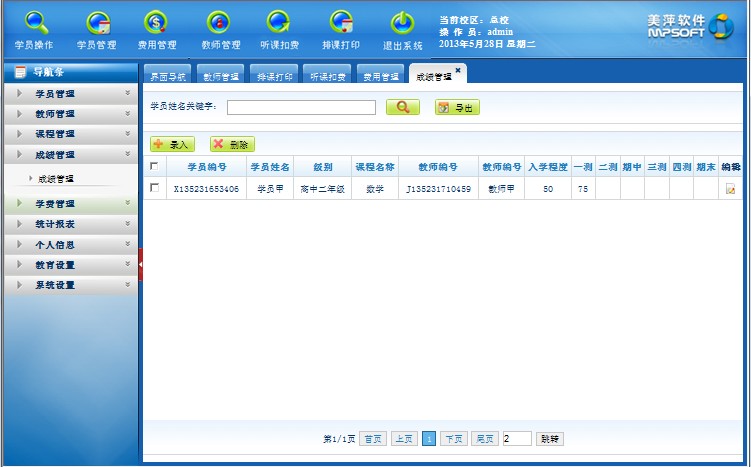Screen dimensions: 751x467
Task: Open 学员操作 in the top toolbar
Action: pyautogui.click(x=35, y=29)
